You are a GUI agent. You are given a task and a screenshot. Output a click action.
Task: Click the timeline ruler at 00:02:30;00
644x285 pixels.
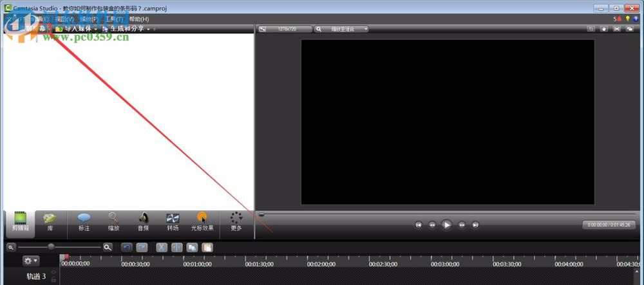pyautogui.click(x=383, y=264)
